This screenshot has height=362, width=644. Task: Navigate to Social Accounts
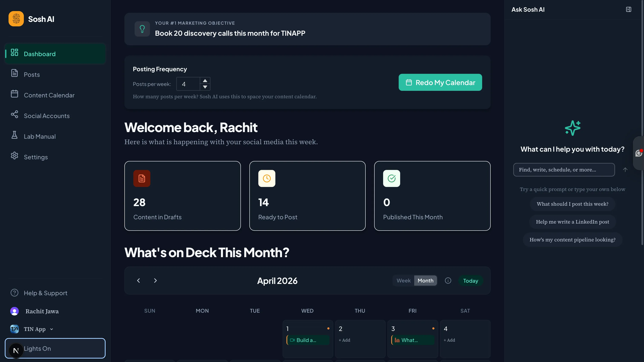55,115
